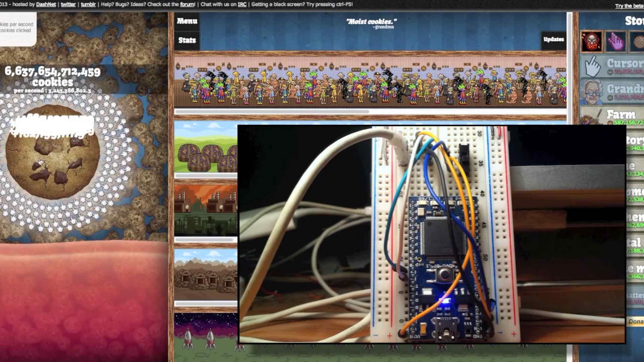Image resolution: width=644 pixels, height=362 pixels.
Task: Click the farm row scrollbar
Action: (206, 176)
